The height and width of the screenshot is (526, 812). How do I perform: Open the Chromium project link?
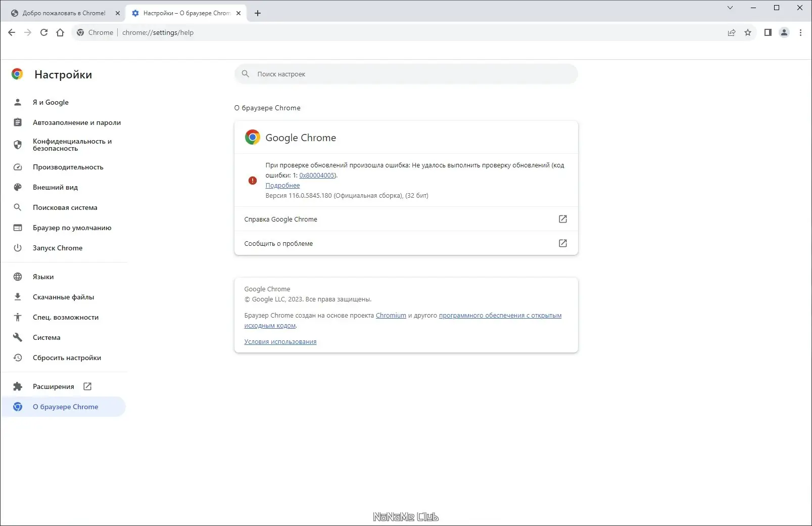pyautogui.click(x=391, y=316)
